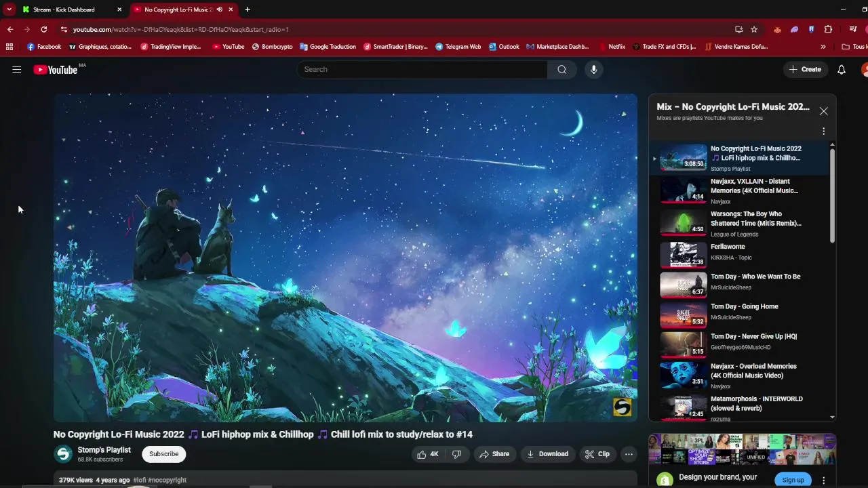Image resolution: width=868 pixels, height=488 pixels.
Task: Show hidden bookmarks overflow chevron
Action: [x=823, y=47]
